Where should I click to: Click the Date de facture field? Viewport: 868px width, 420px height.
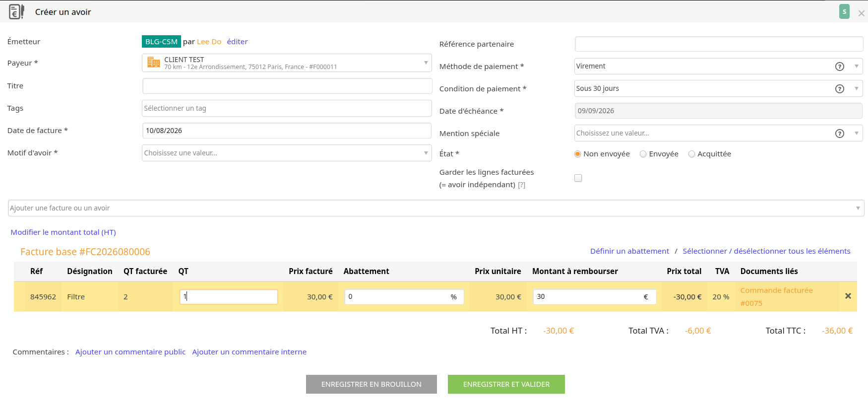point(287,131)
